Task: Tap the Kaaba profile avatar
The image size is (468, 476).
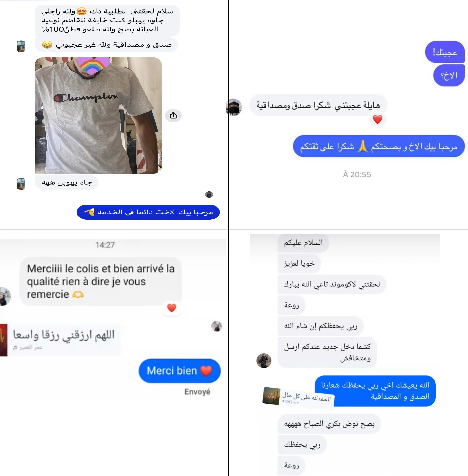Action: click(x=234, y=107)
